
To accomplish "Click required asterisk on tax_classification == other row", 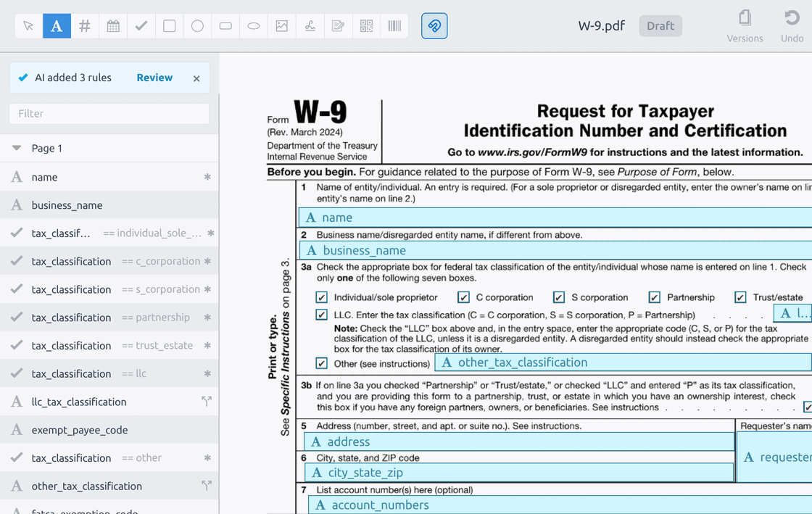I will (207, 457).
